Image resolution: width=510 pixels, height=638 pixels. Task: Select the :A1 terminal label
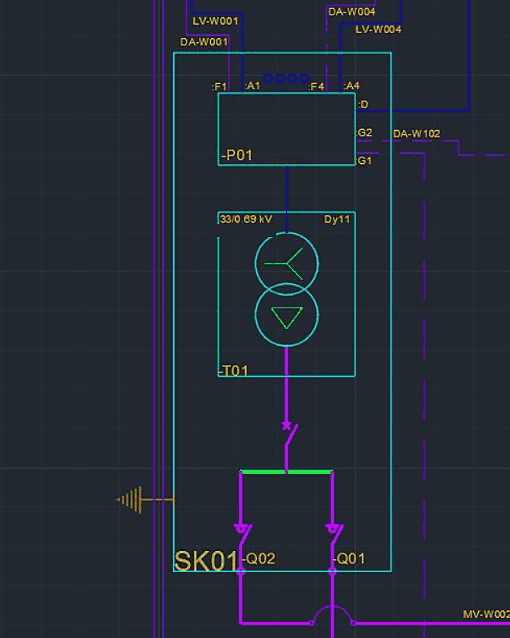[x=252, y=86]
